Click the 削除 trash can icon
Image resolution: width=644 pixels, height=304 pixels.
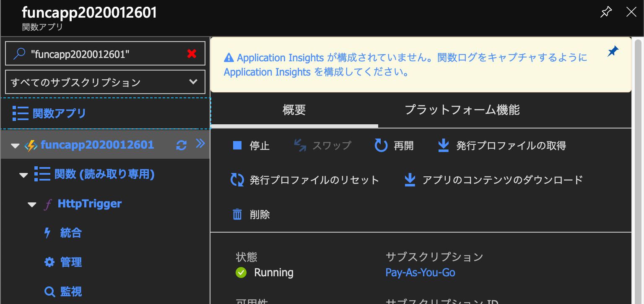coord(237,215)
